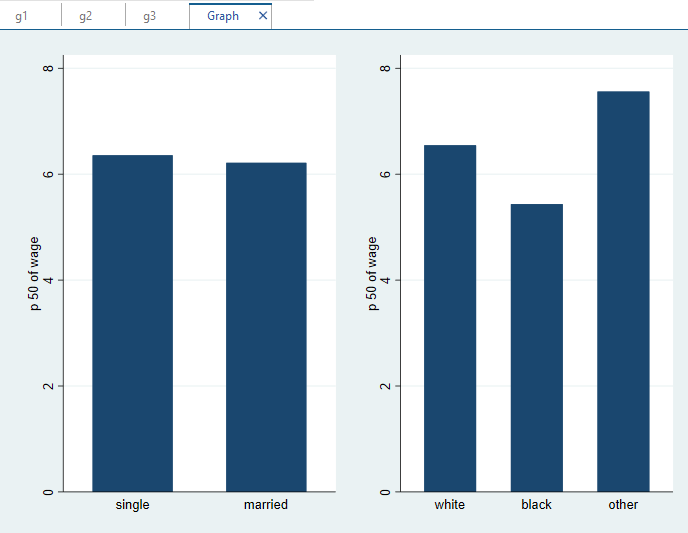
Task: Click the 'other' axis label text
Action: [623, 505]
